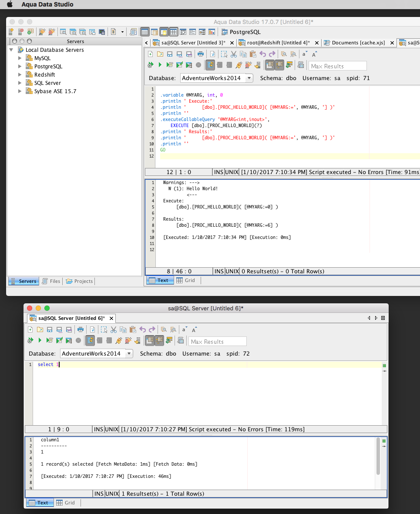Toggle the first results grid layout button in main editor

coord(270,64)
